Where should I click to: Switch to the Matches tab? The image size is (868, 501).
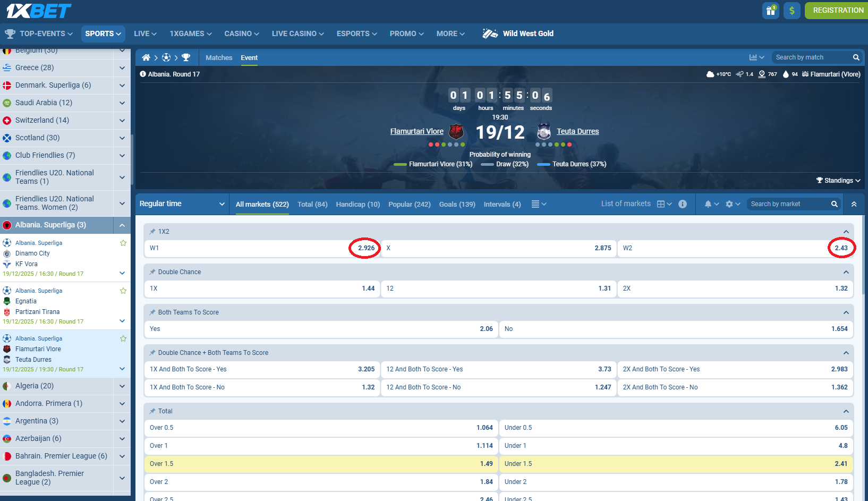(219, 57)
